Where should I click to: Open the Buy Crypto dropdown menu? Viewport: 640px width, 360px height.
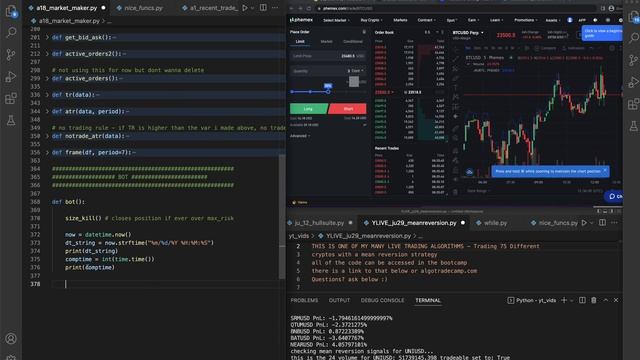coord(371,20)
